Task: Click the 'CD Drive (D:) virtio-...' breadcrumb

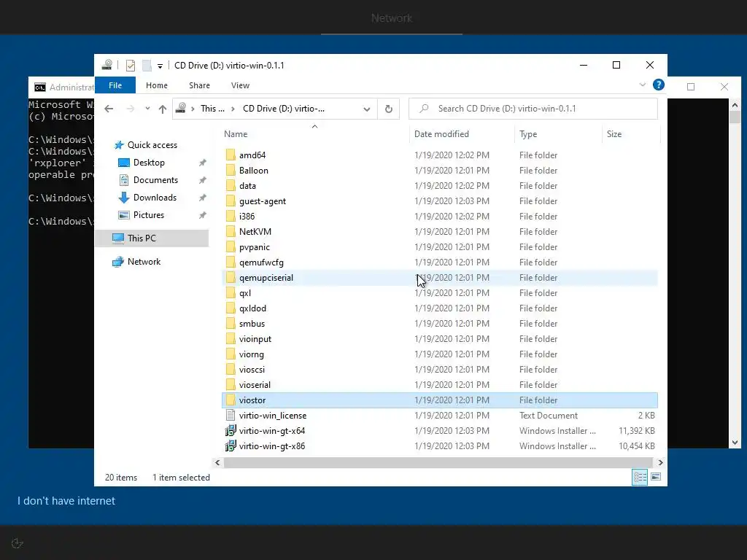Action: 284,109
